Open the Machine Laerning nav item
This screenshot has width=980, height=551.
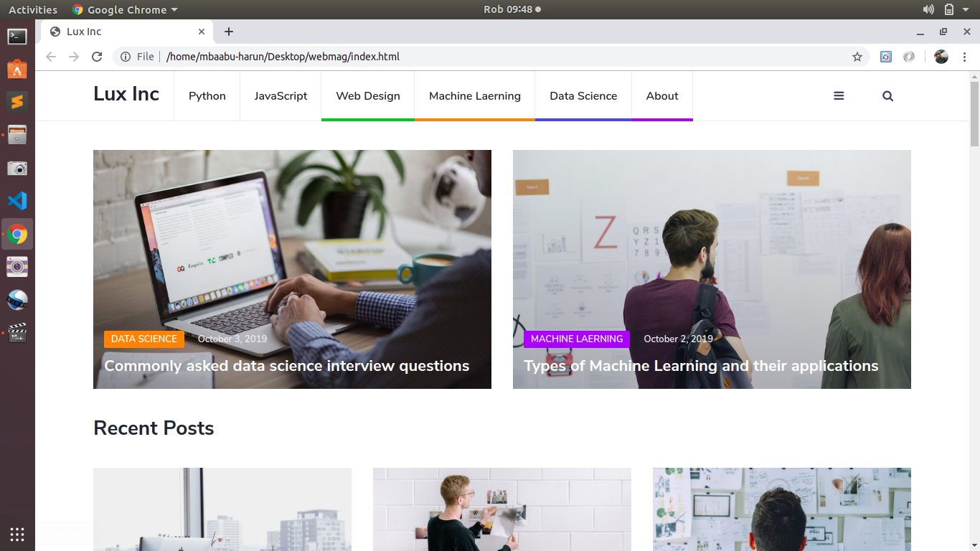pos(474,96)
